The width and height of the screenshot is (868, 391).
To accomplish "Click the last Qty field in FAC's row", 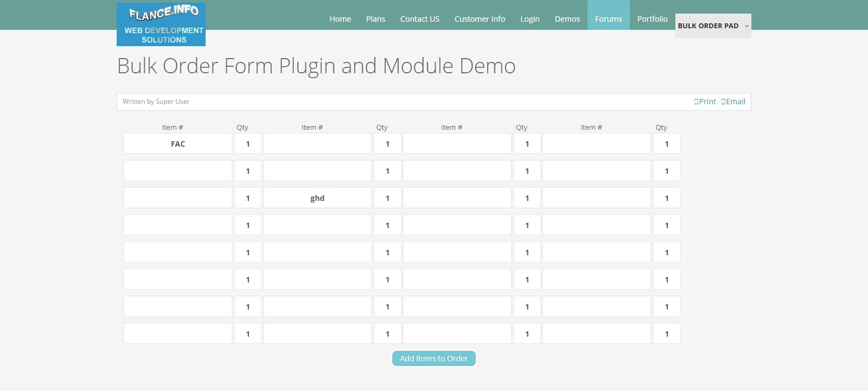I will pyautogui.click(x=667, y=144).
